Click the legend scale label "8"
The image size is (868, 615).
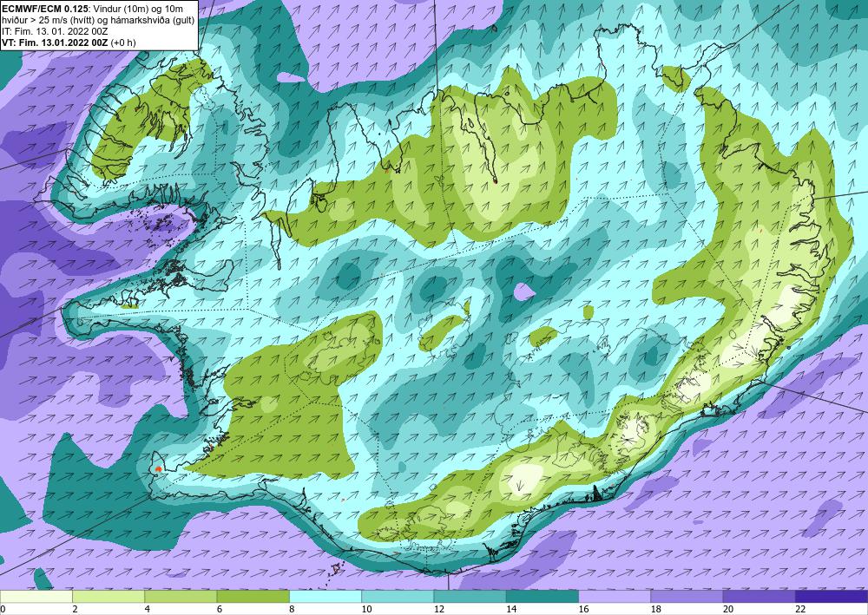292,609
